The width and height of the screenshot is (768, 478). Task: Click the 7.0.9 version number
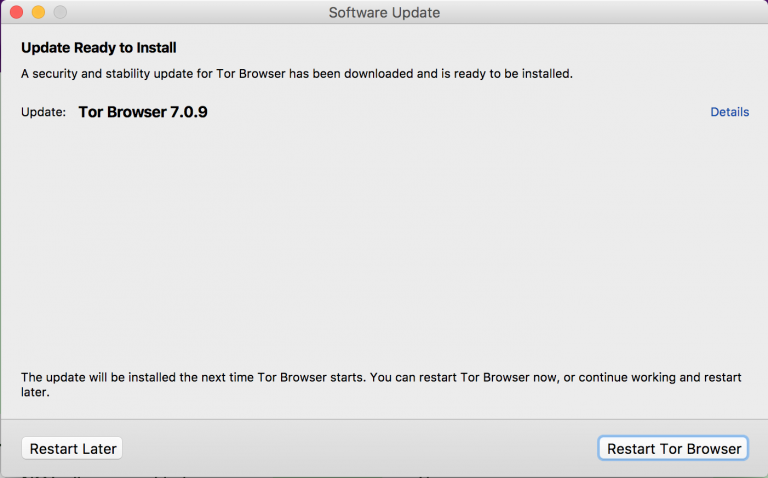(x=189, y=112)
